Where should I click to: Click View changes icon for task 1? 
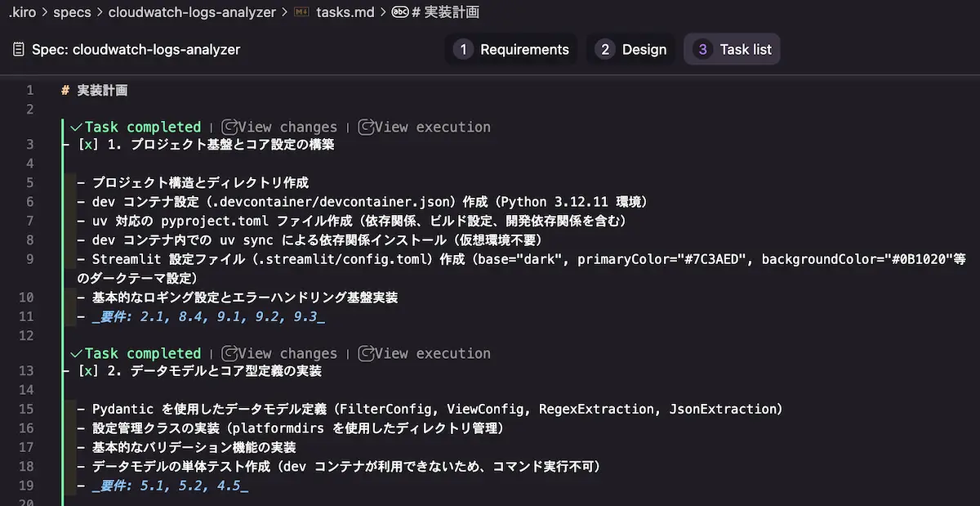click(230, 127)
